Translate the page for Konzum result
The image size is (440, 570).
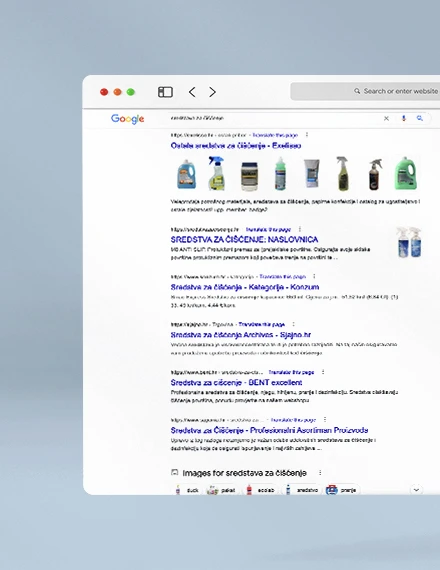pos(283,277)
